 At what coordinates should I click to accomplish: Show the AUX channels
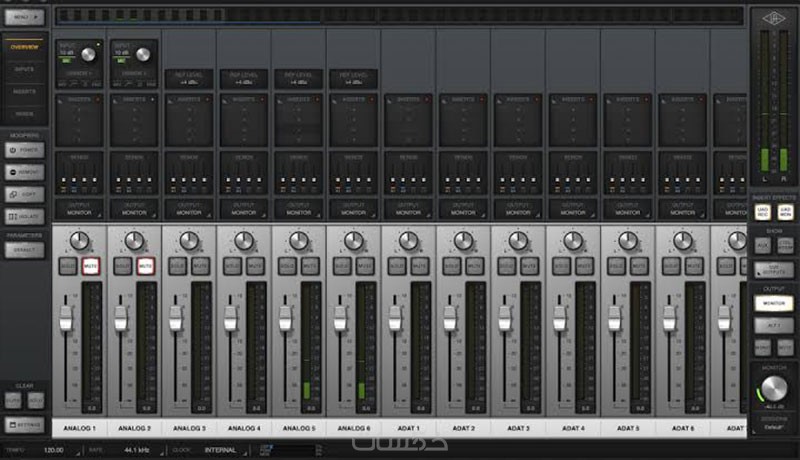pos(763,246)
